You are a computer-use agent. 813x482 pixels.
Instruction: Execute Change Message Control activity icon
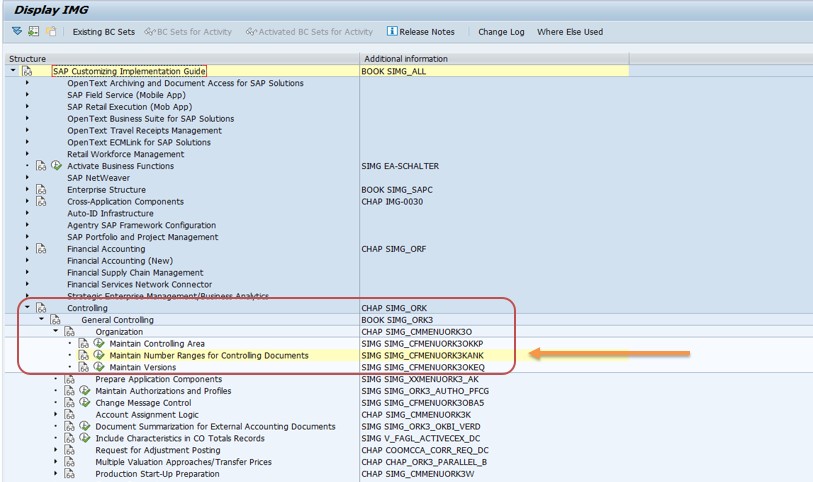coord(85,403)
